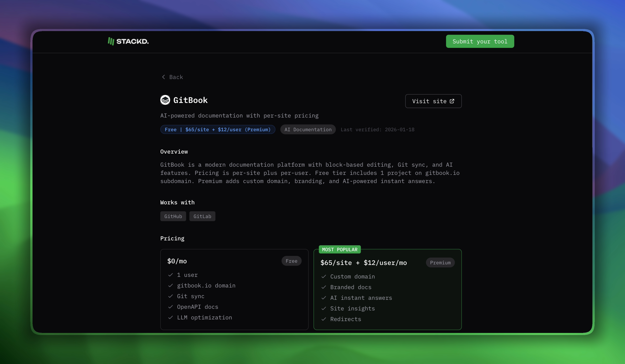Click the checkmark icon beside 1 user
This screenshot has height=364, width=625.
[170, 275]
